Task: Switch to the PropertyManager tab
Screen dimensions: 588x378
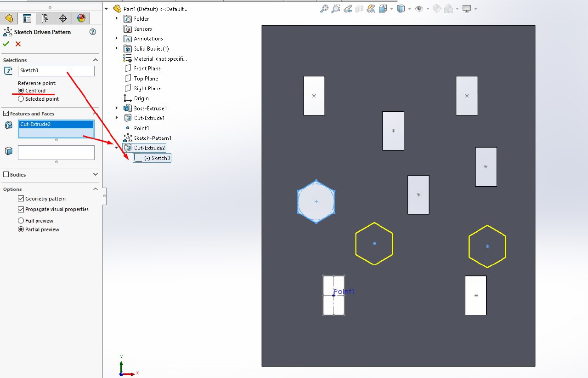Action: point(27,18)
